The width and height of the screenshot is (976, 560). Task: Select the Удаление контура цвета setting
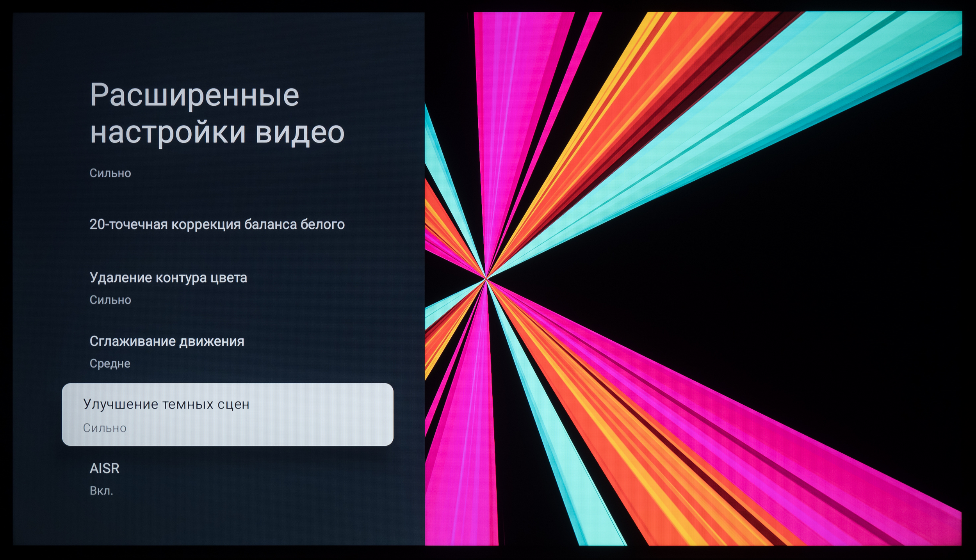[168, 278]
